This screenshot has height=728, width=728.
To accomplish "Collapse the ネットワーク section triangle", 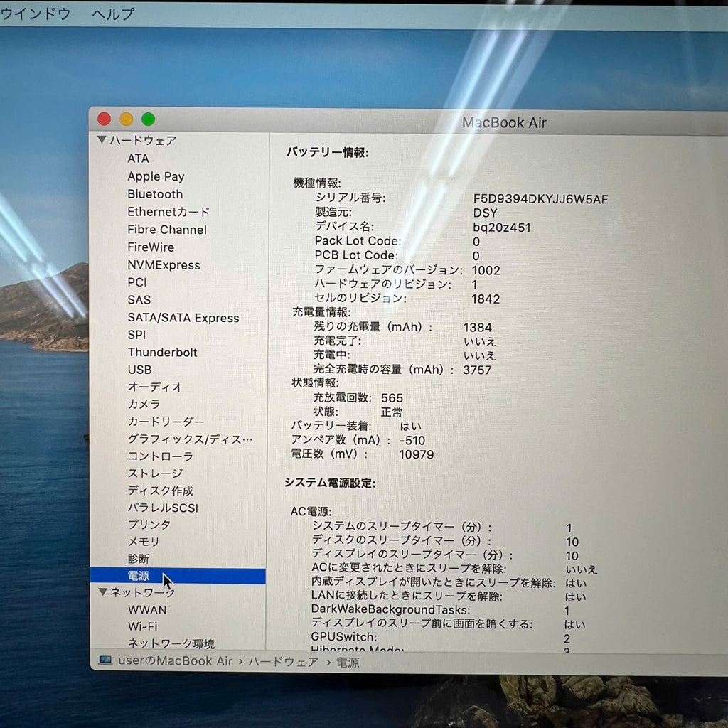I will [102, 592].
